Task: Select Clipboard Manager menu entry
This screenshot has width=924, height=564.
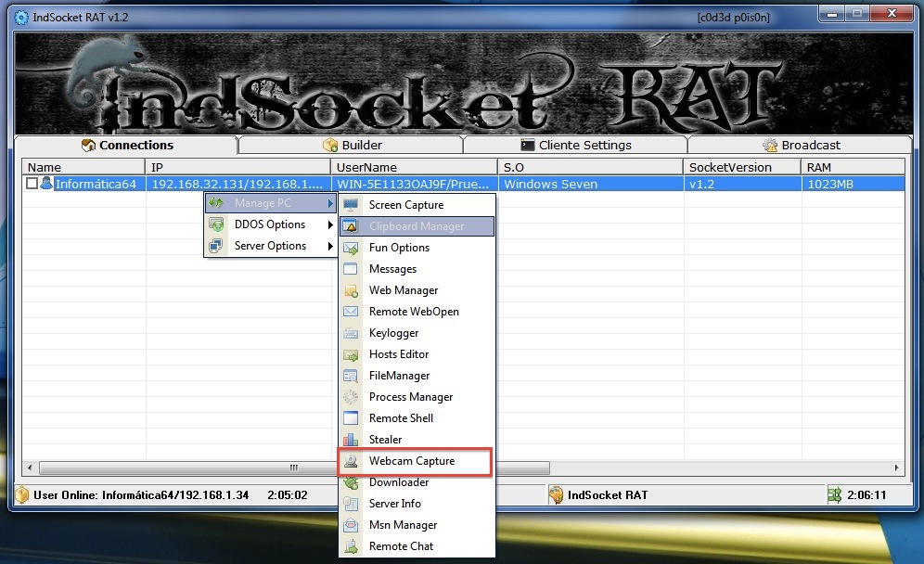Action: click(x=417, y=226)
